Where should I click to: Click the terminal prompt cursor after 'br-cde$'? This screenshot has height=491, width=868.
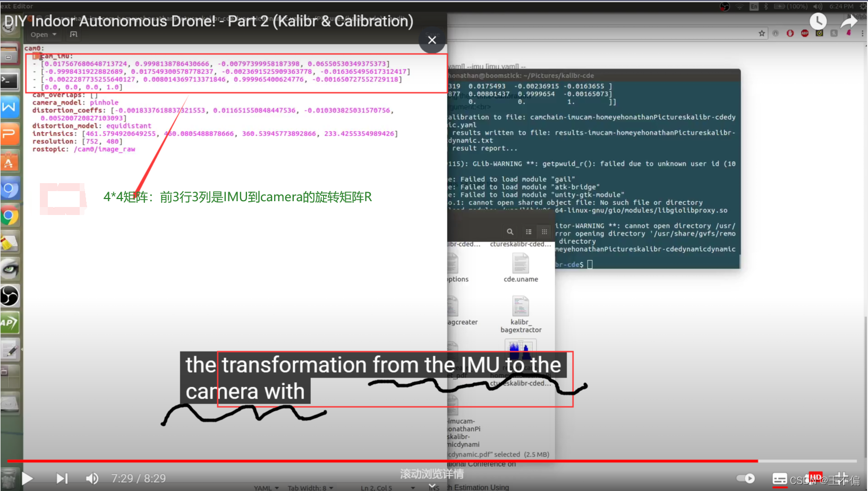[590, 264]
